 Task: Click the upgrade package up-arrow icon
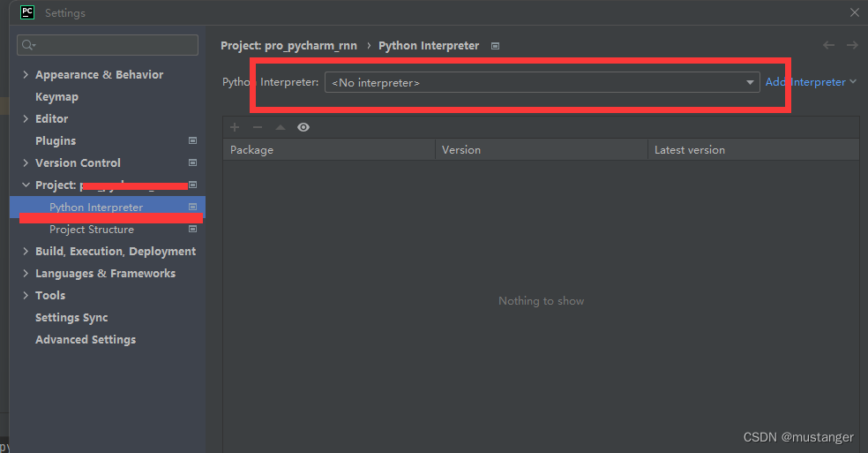[x=281, y=127]
